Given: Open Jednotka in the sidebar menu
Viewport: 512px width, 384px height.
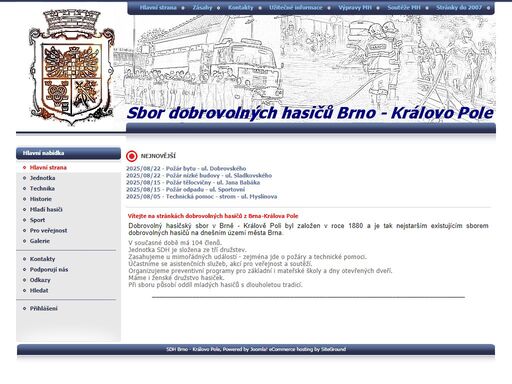Looking at the screenshot, I should pyautogui.click(x=42, y=178).
